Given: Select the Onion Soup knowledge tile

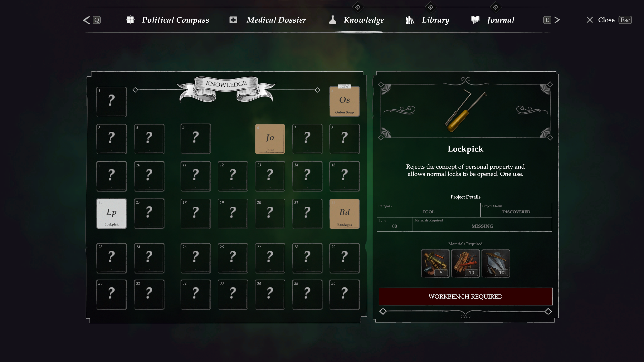Looking at the screenshot, I should coord(344,101).
